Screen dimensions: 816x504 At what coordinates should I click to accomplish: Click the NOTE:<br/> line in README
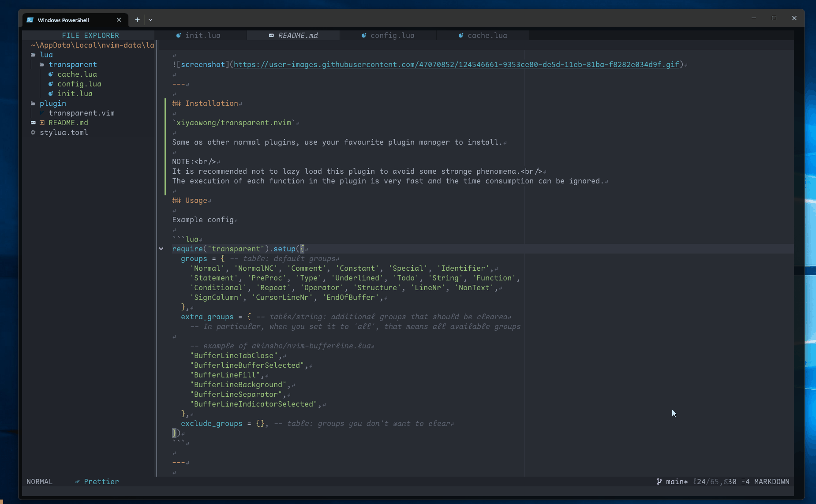tap(194, 162)
